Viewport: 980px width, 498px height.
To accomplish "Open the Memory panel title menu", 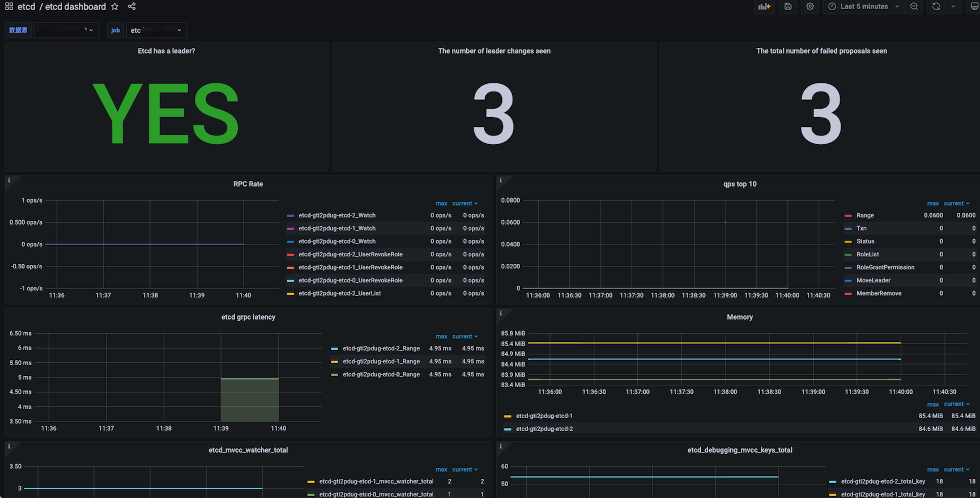I will tap(740, 317).
